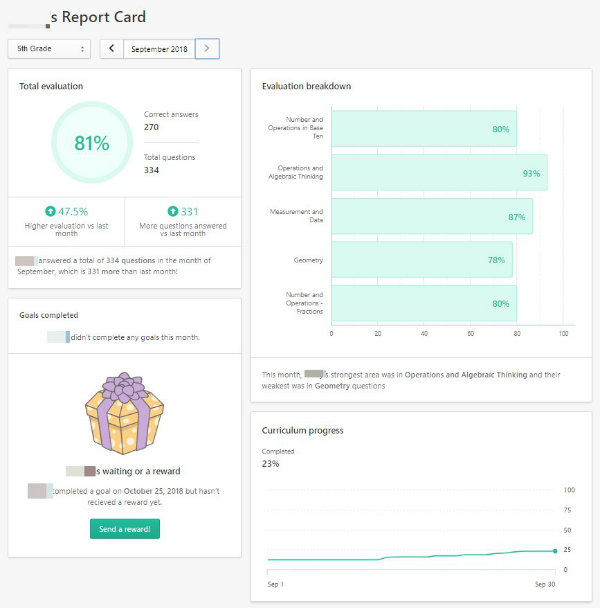Click the Correct answers 270 value

(151, 127)
